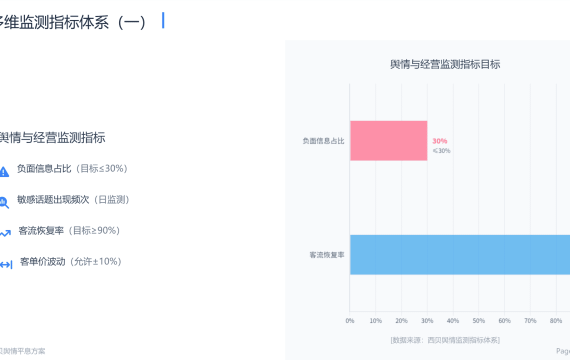The width and height of the screenshot is (570, 360).
Task: Click the magnifier icon beside 敏感话题出现频次
Action: click(4, 203)
